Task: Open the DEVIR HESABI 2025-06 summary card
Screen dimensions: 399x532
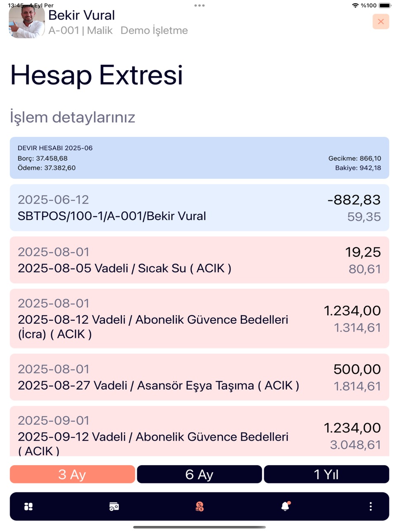Action: (199, 158)
